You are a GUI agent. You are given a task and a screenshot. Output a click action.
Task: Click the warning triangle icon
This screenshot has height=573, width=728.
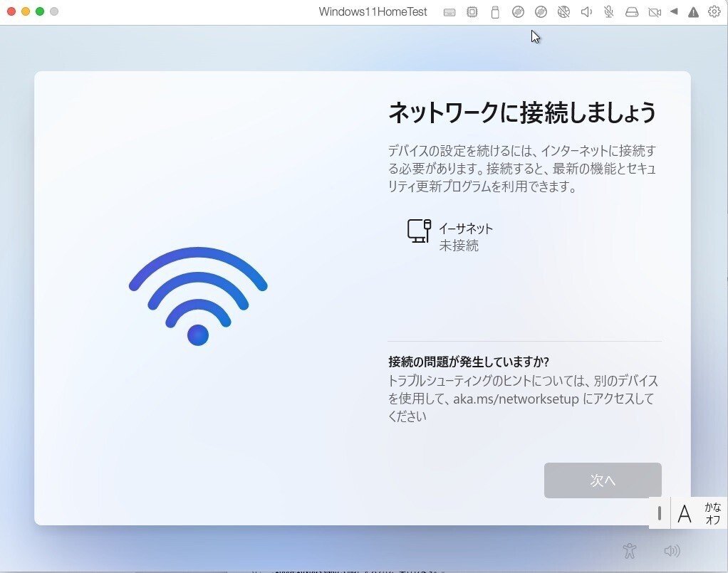click(693, 12)
